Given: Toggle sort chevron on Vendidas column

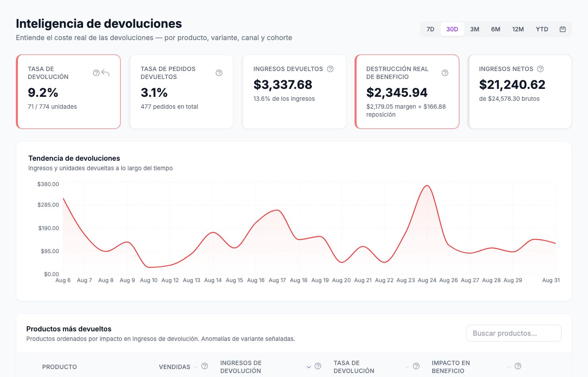Looking at the screenshot, I should coord(195,367).
